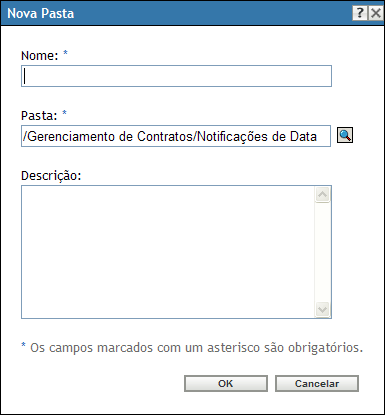Open help via the question mark icon

[360, 13]
